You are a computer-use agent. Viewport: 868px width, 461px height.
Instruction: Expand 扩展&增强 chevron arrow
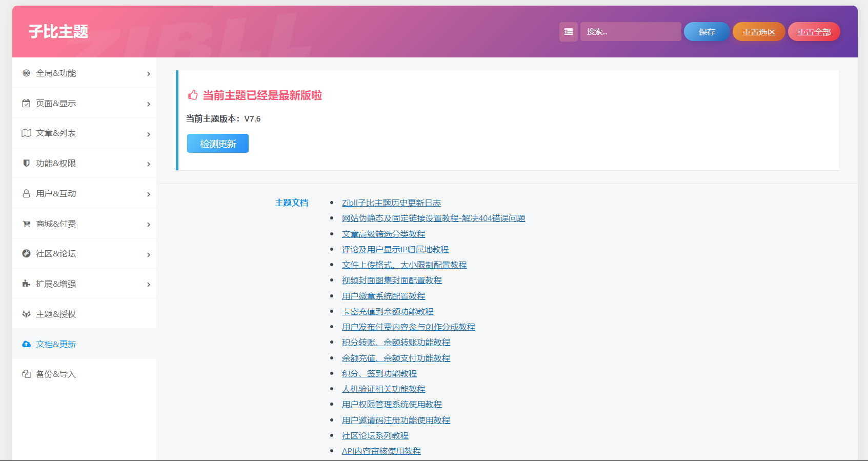(x=149, y=285)
